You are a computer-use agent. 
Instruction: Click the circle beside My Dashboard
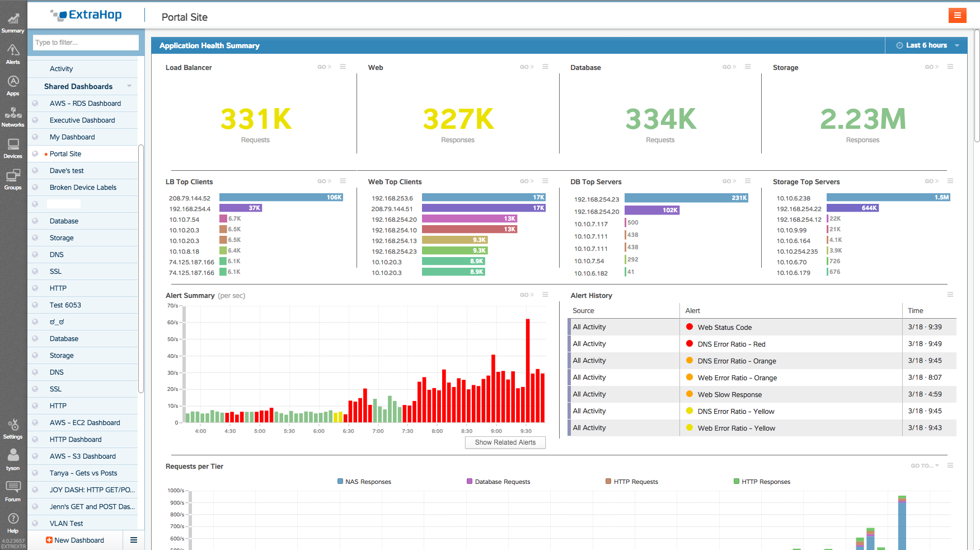[x=35, y=137]
